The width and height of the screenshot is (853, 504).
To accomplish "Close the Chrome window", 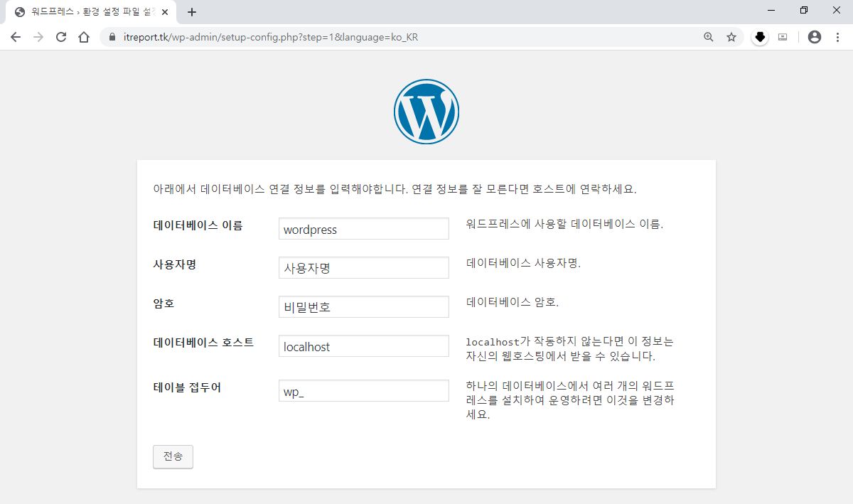I will click(x=837, y=10).
